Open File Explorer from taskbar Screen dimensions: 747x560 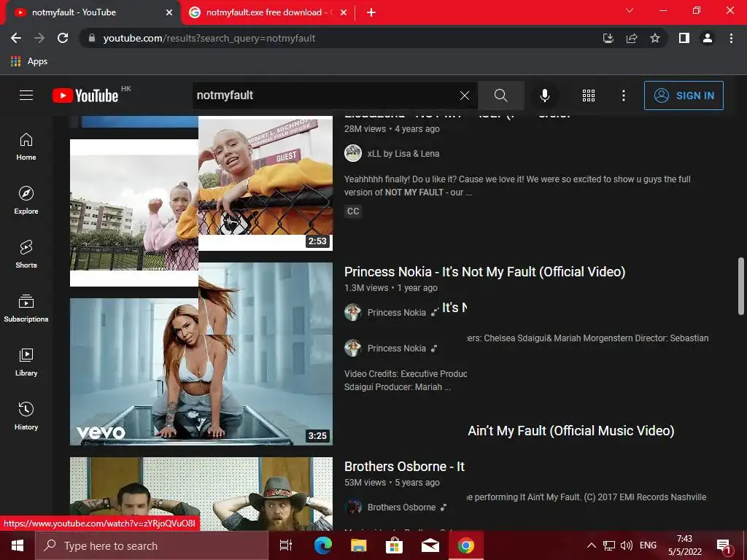(x=358, y=545)
